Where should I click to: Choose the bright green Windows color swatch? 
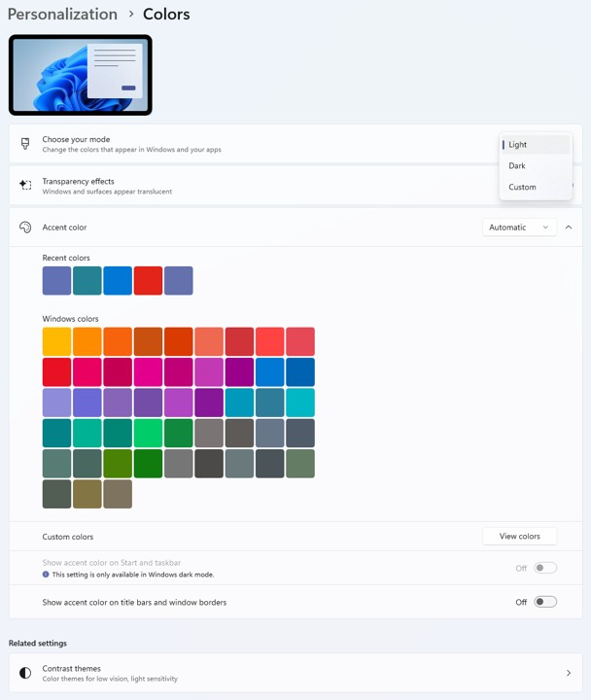coord(148,433)
